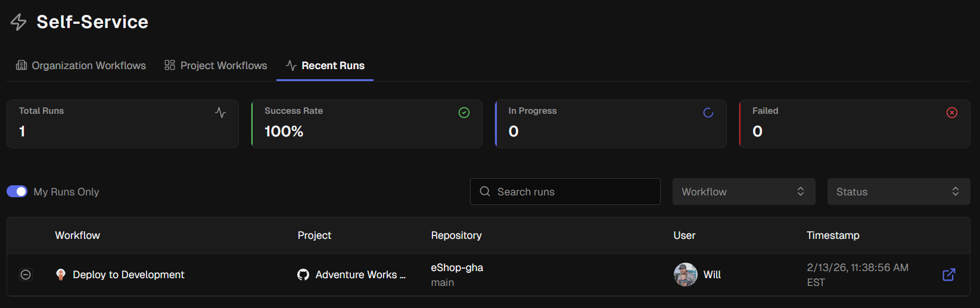Click the Deploy to Development workflow name
Image resolution: width=980 pixels, height=308 pixels.
(x=129, y=275)
